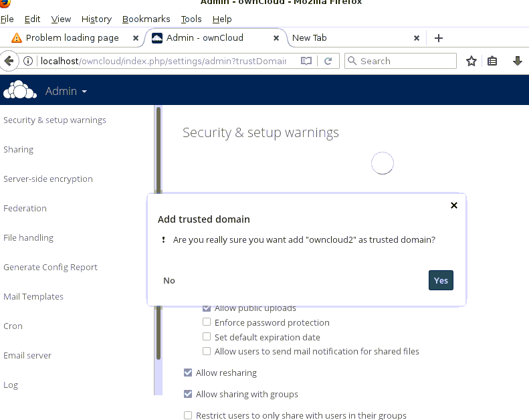
Task: Open Log section in sidebar
Action: pyautogui.click(x=11, y=385)
